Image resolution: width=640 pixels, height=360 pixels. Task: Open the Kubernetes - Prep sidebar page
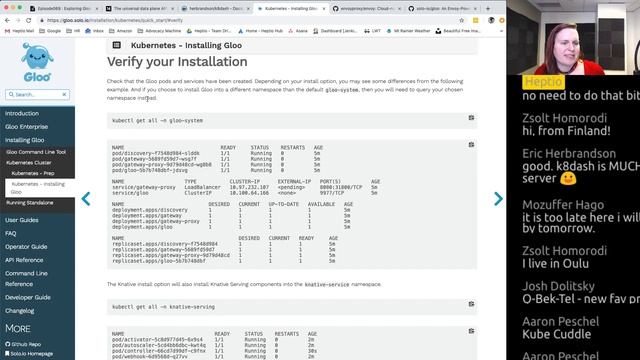pyautogui.click(x=33, y=173)
